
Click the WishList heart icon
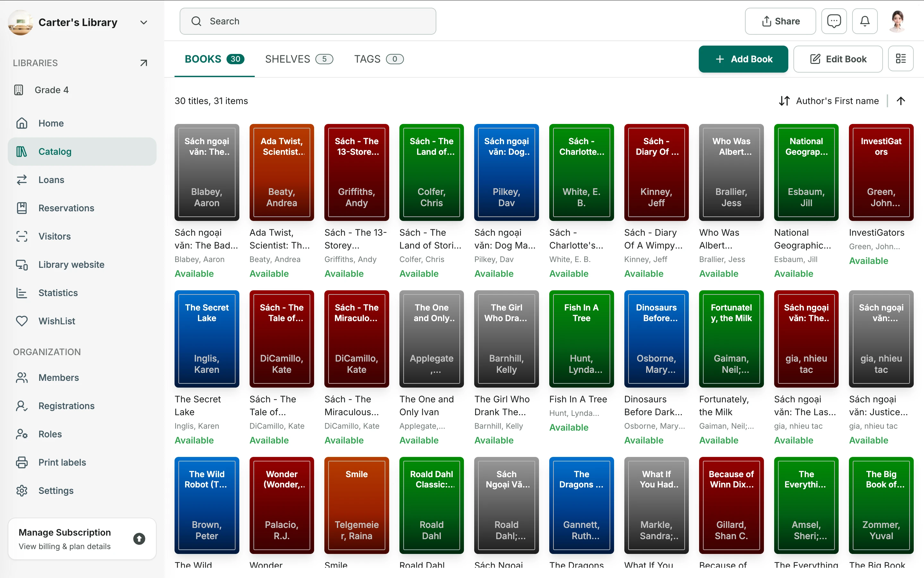pyautogui.click(x=22, y=321)
